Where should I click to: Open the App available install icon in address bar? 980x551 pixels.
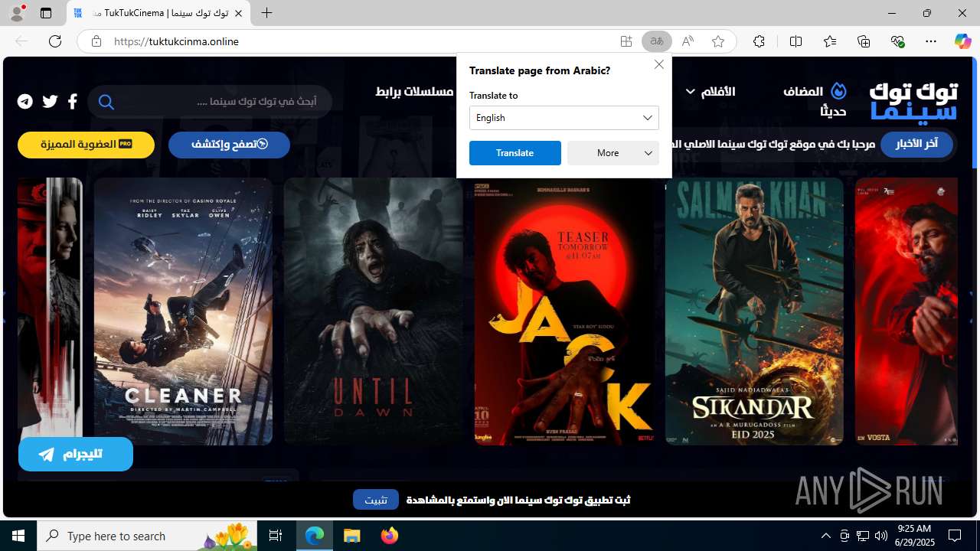pos(626,41)
